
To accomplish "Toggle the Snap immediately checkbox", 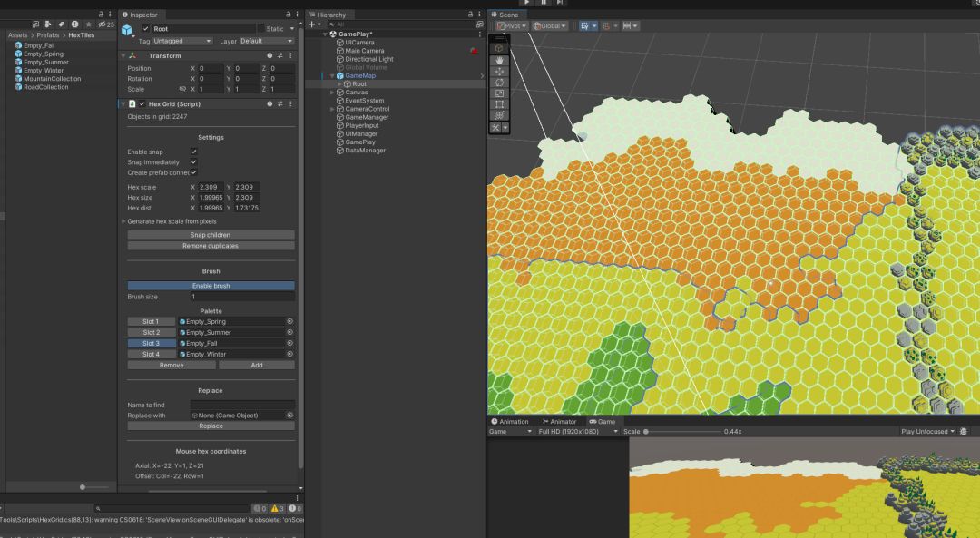I will point(194,162).
